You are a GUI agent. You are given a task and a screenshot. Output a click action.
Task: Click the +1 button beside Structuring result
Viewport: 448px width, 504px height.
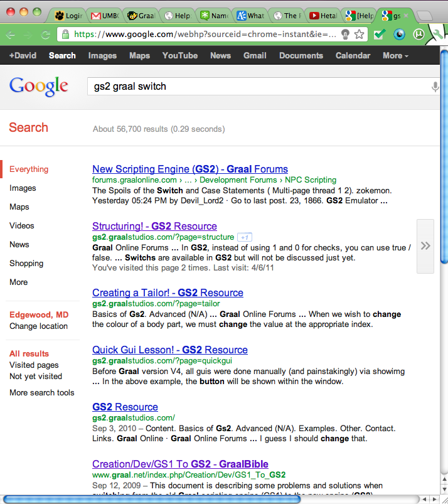[245, 237]
